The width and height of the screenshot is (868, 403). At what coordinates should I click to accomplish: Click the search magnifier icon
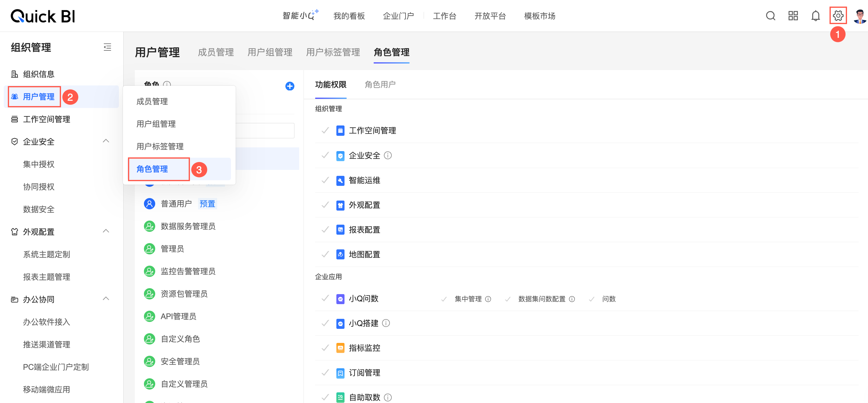pos(770,16)
